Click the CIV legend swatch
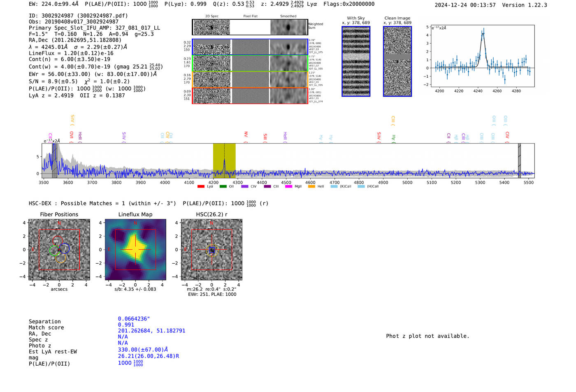Screen dimensions: 576x392 click(245, 187)
